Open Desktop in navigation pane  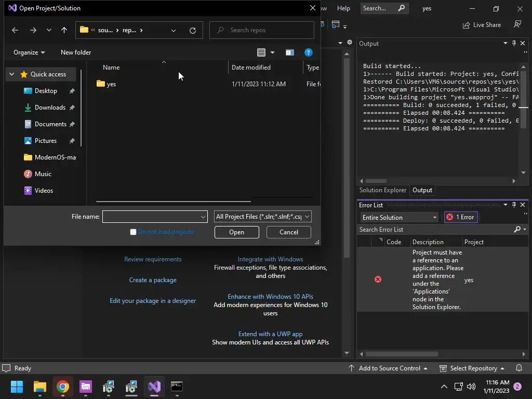[46, 91]
